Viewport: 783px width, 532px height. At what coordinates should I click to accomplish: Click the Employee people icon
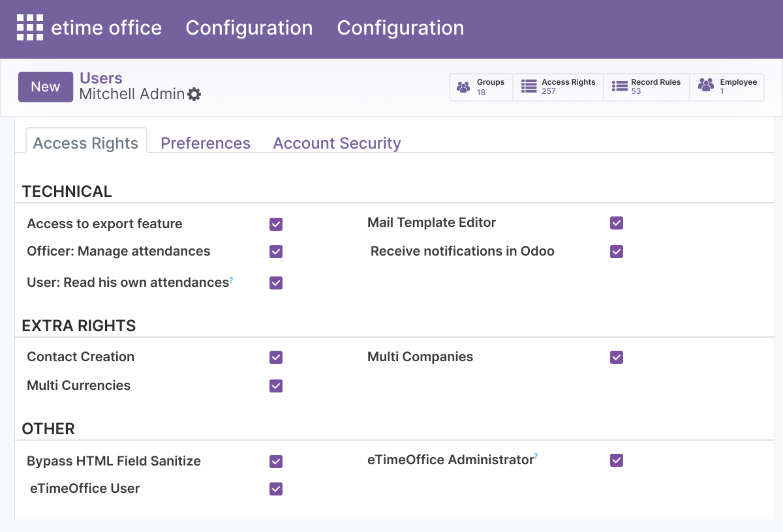click(x=706, y=85)
